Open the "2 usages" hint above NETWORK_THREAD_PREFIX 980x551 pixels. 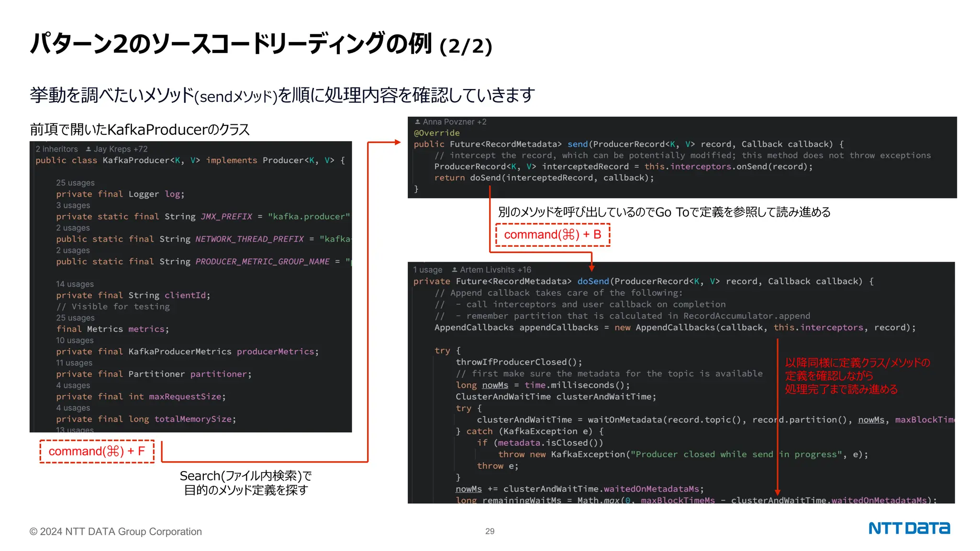tap(73, 228)
